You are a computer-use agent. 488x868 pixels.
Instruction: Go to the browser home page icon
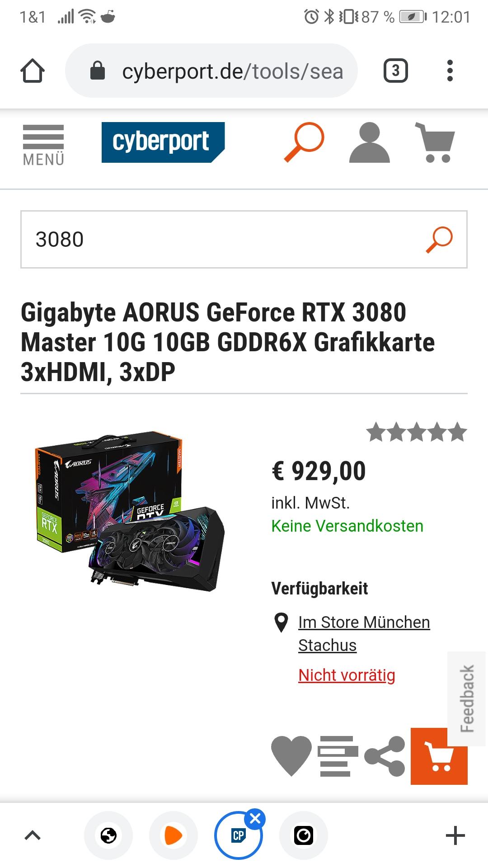point(33,71)
